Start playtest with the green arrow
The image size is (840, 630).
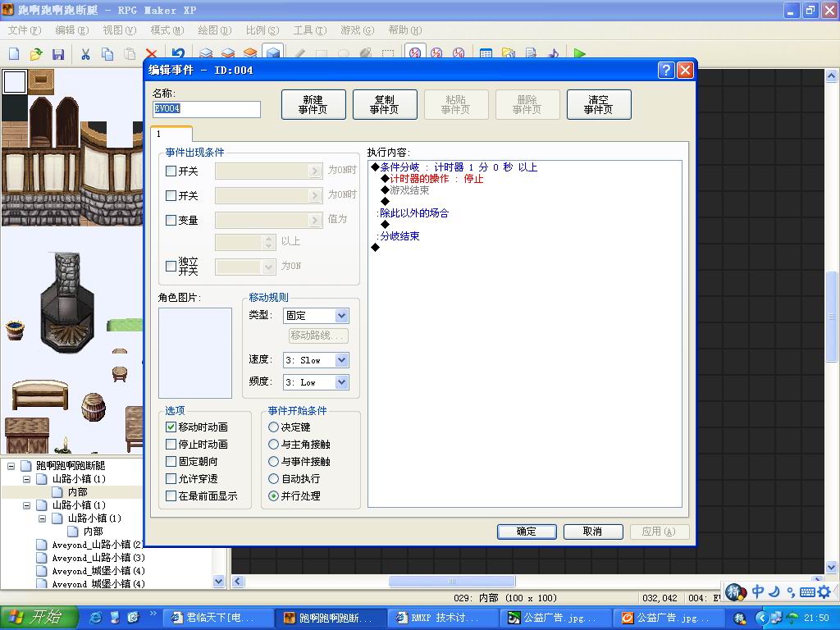579,53
